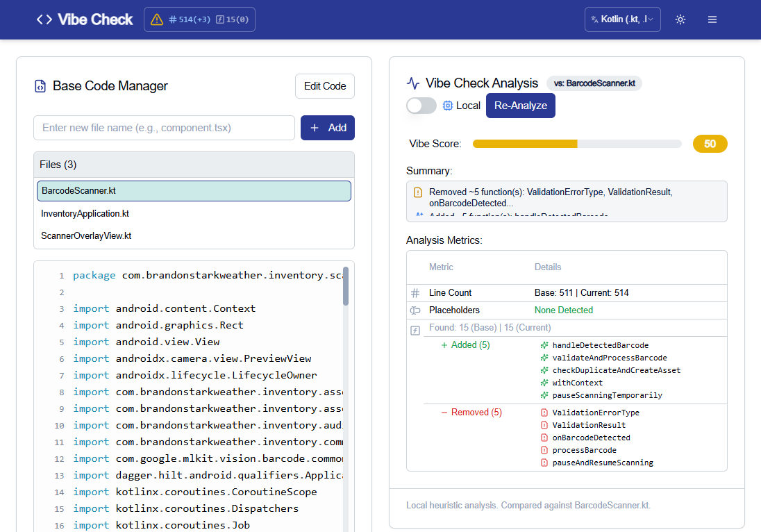The width and height of the screenshot is (761, 532).
Task: Click the plus icon beside Added (5)
Action: click(444, 345)
